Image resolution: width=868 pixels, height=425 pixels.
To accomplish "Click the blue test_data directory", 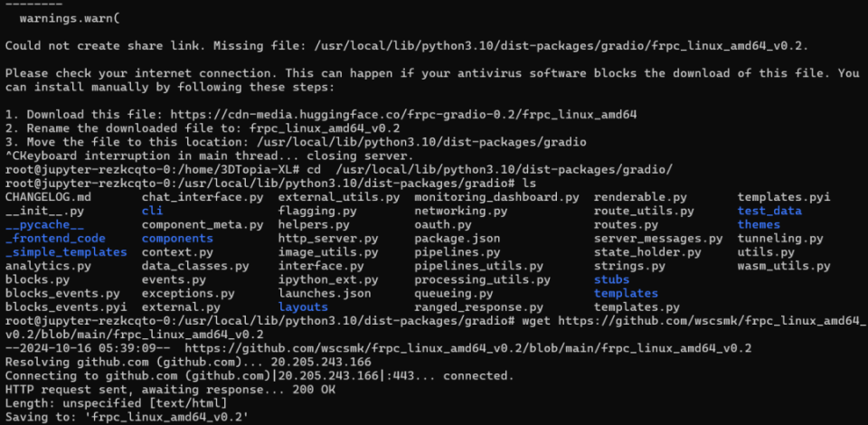I will [769, 211].
